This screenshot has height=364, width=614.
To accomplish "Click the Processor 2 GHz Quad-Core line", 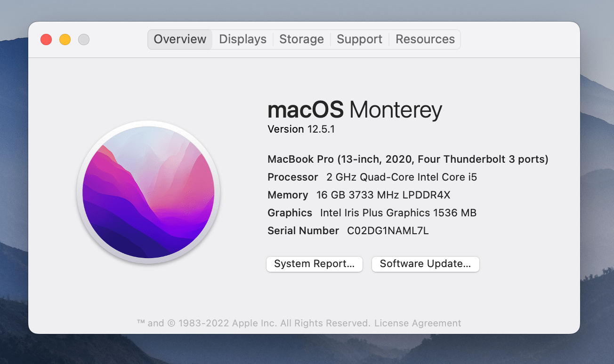I will (x=372, y=177).
